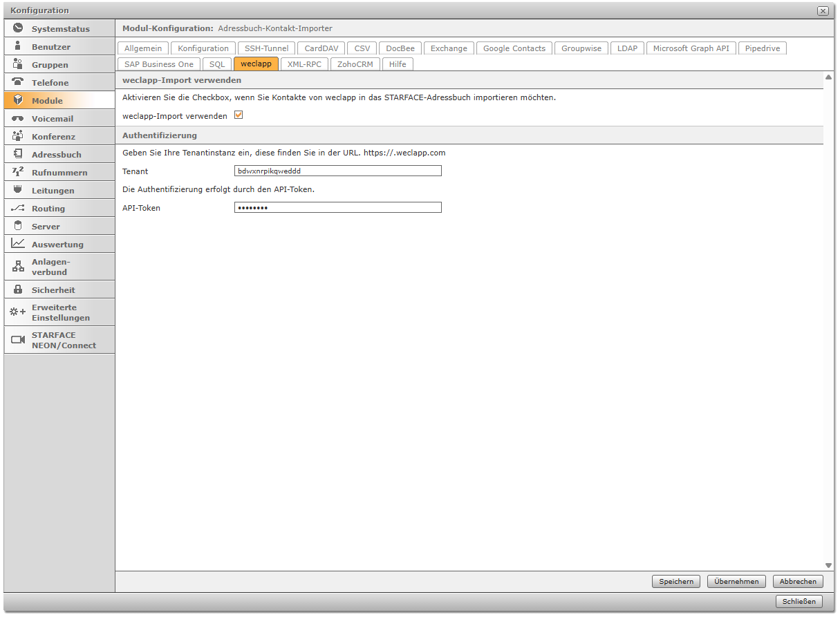This screenshot has width=840, height=617.
Task: Click the Übernehmen button
Action: (736, 582)
